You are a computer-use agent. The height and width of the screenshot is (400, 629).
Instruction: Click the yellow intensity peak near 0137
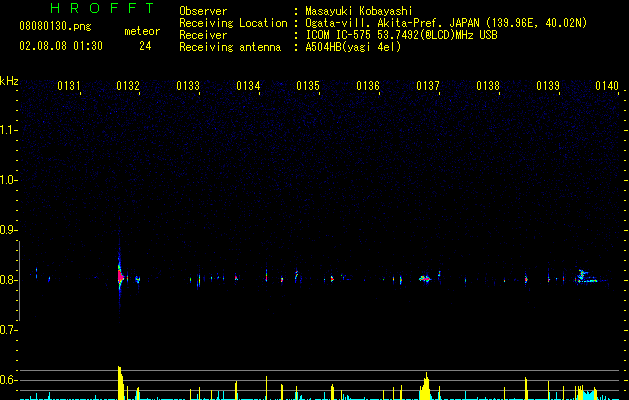pos(425,386)
